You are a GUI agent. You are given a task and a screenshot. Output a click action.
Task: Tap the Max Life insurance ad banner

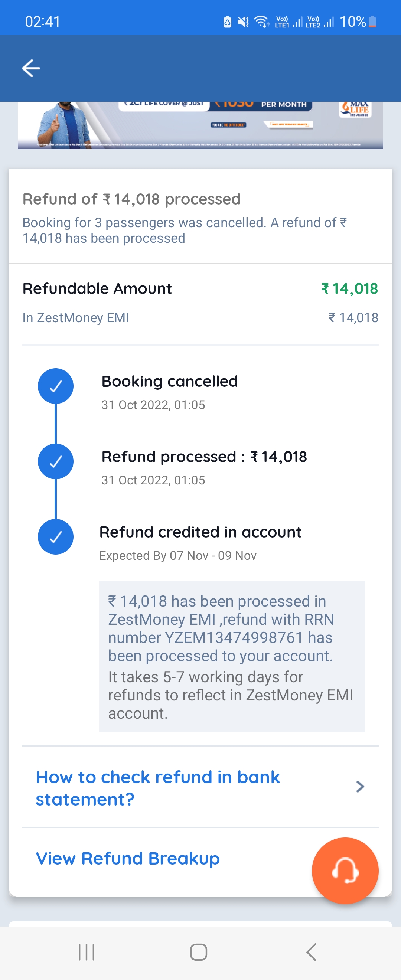[x=200, y=125]
